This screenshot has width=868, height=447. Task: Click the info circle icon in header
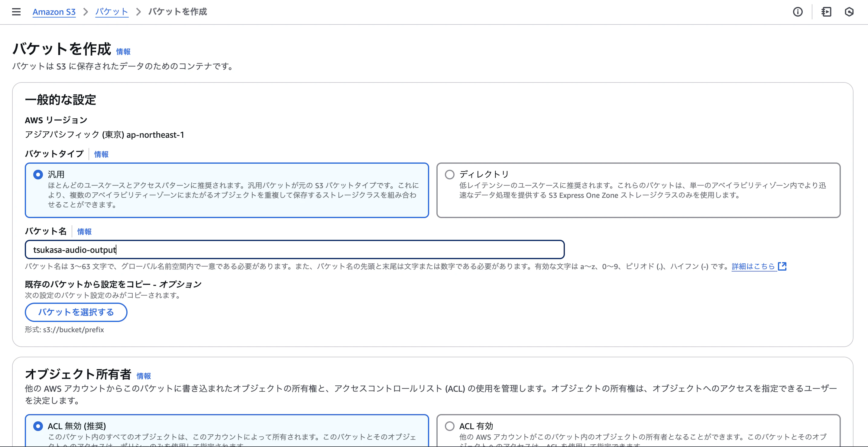click(x=798, y=12)
